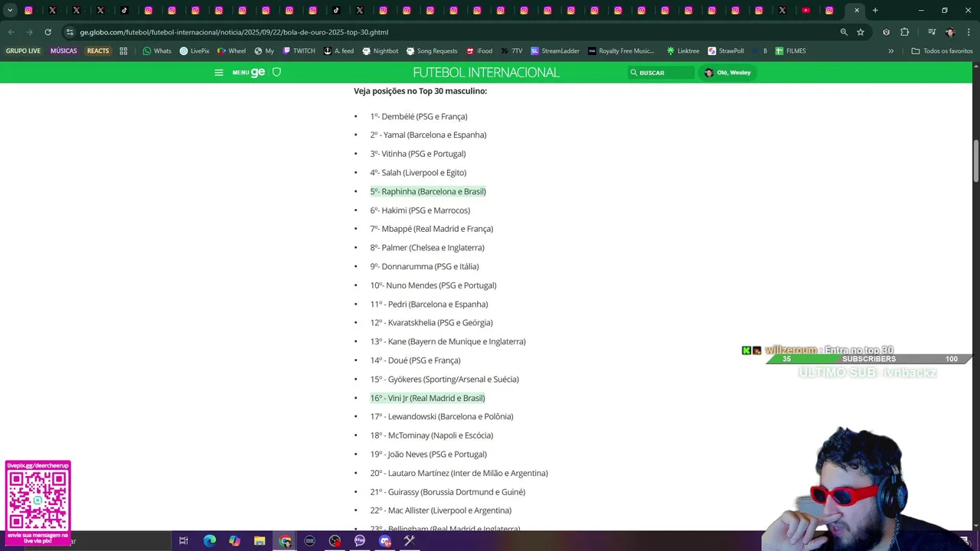Go back to the previous page
This screenshot has width=980, height=551.
click(11, 32)
